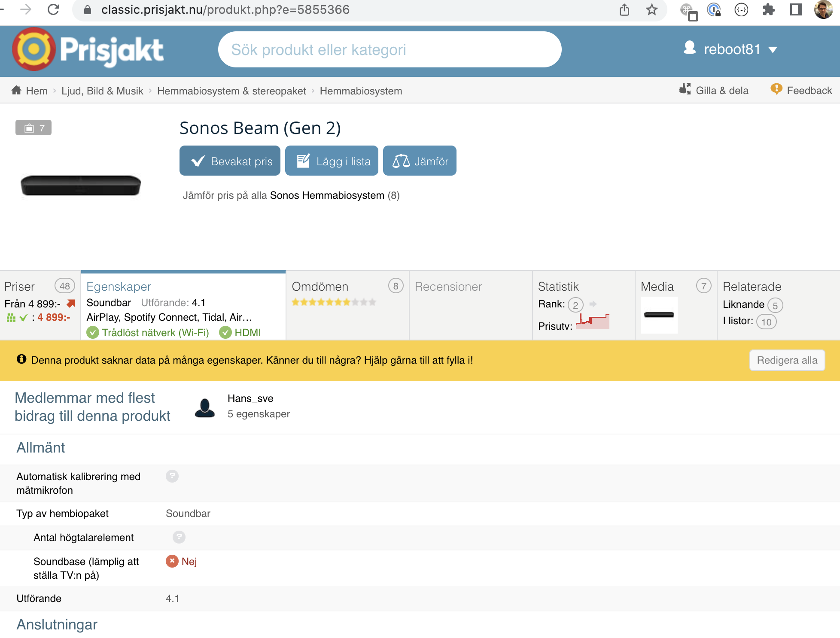
Task: Click the Hem home icon in the breadcrumb
Action: coord(17,90)
